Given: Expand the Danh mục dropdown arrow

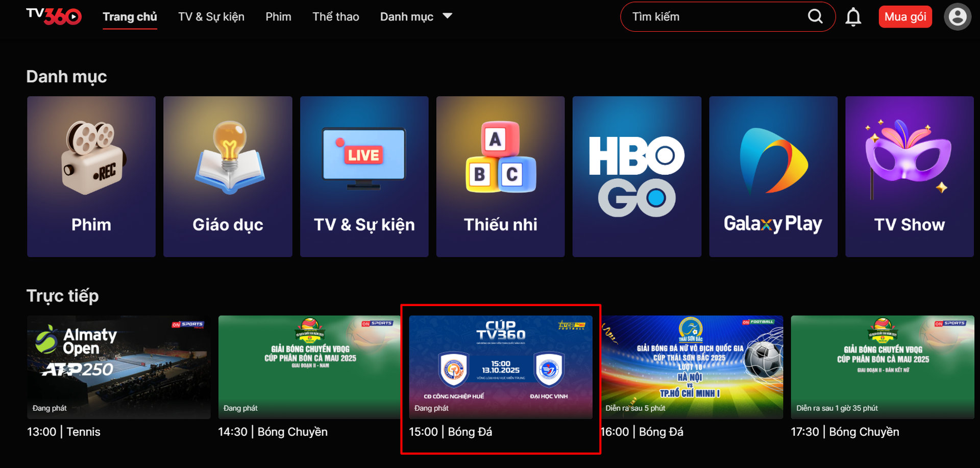Looking at the screenshot, I should 448,16.
